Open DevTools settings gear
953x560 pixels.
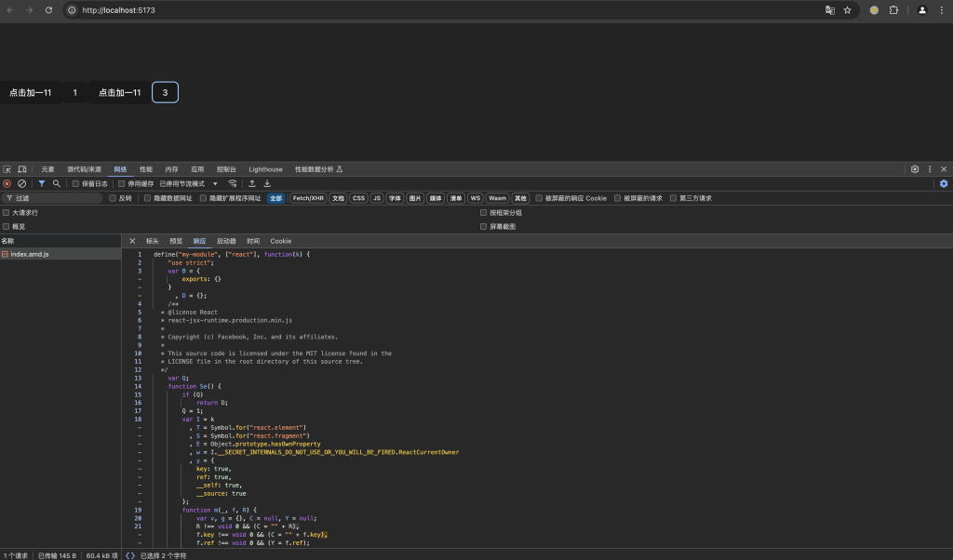915,169
